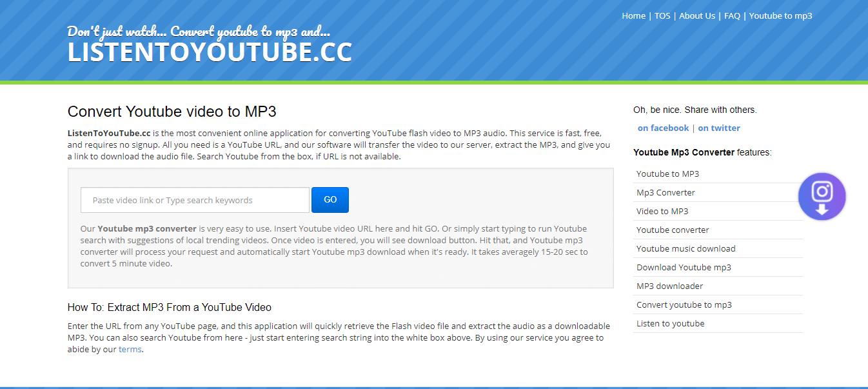Open the Mp3 Converter feature link
Viewport: 868px width, 389px height.
[666, 192]
